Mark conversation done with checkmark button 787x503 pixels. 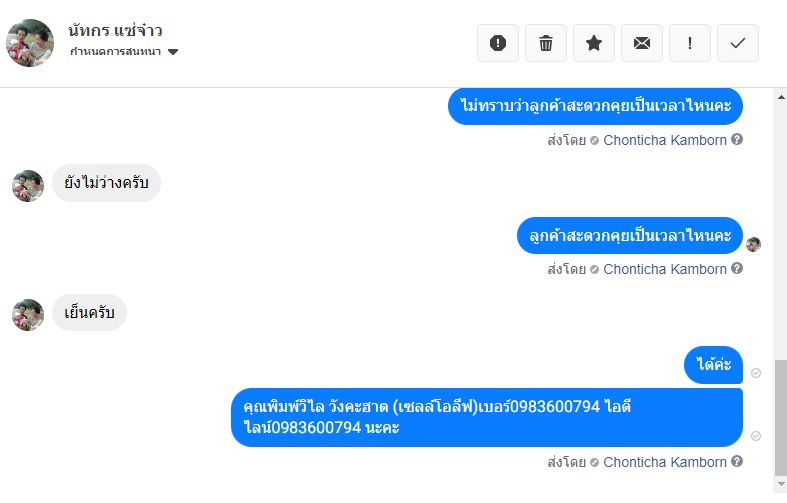pyautogui.click(x=738, y=43)
